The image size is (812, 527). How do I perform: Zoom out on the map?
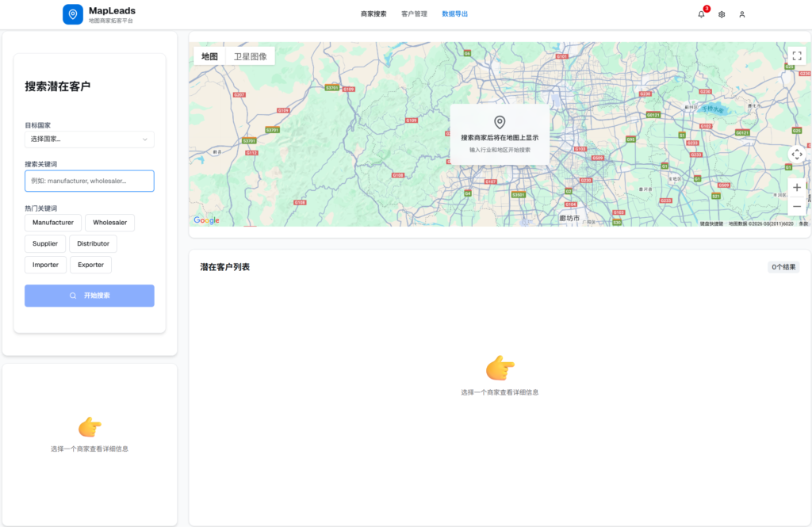(x=797, y=206)
